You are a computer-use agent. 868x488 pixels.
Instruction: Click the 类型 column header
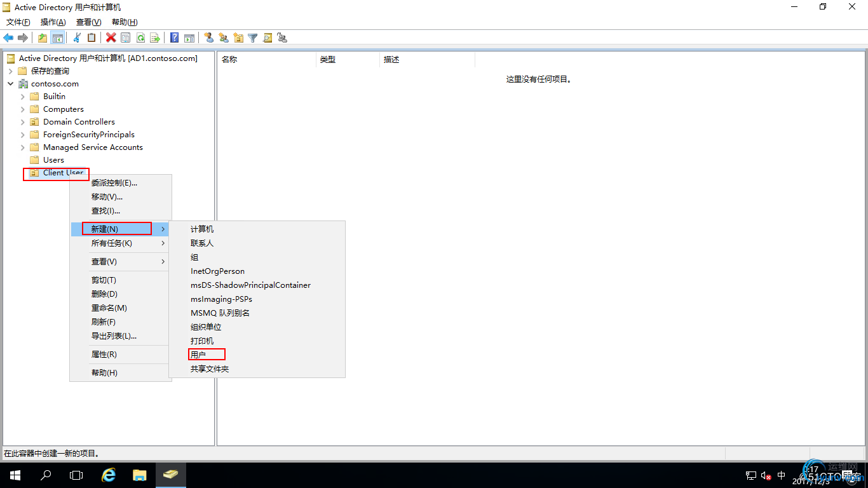tap(348, 60)
